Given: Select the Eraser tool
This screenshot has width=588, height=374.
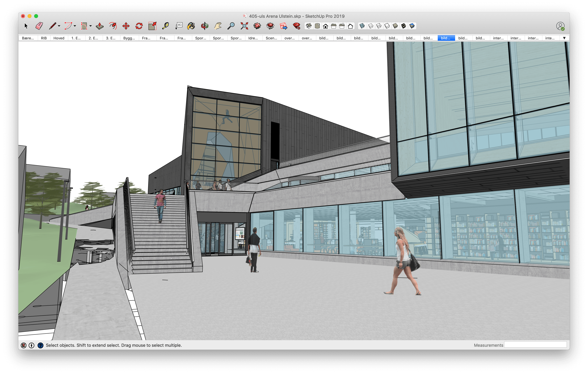Looking at the screenshot, I should (39, 26).
